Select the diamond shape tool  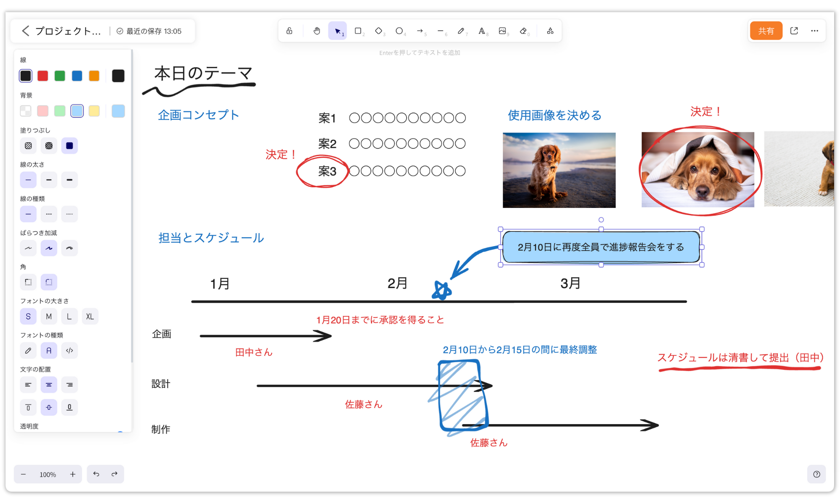[378, 31]
